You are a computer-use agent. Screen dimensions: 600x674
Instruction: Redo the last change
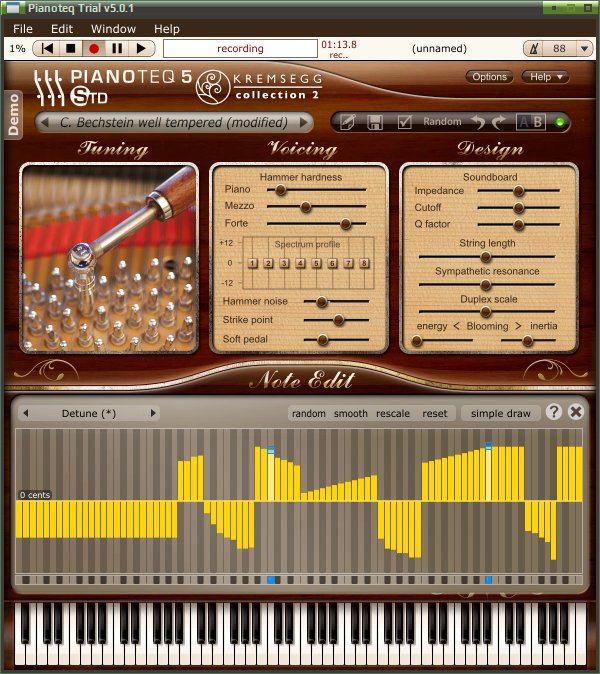[498, 123]
